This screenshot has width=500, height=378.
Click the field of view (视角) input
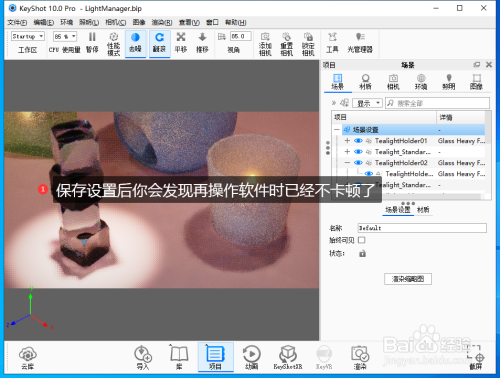tap(241, 36)
